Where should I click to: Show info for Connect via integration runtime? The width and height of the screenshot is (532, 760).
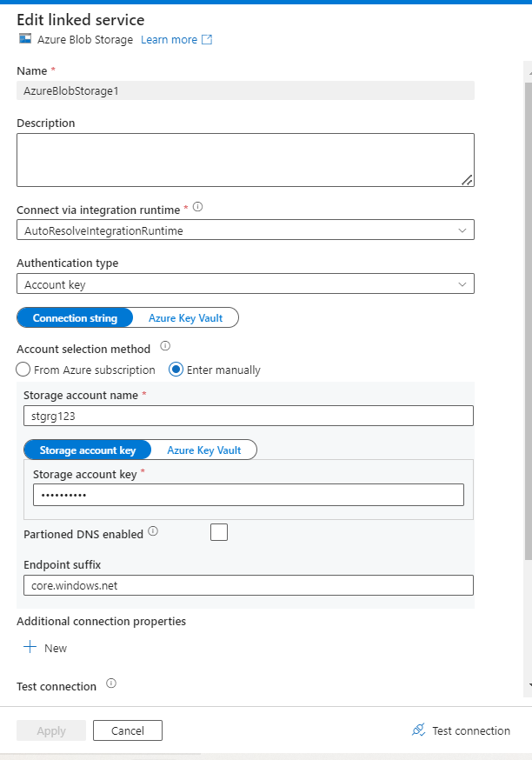click(197, 207)
